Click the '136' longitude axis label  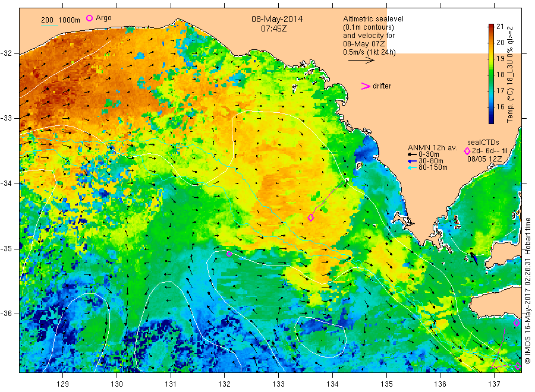tap(440, 384)
